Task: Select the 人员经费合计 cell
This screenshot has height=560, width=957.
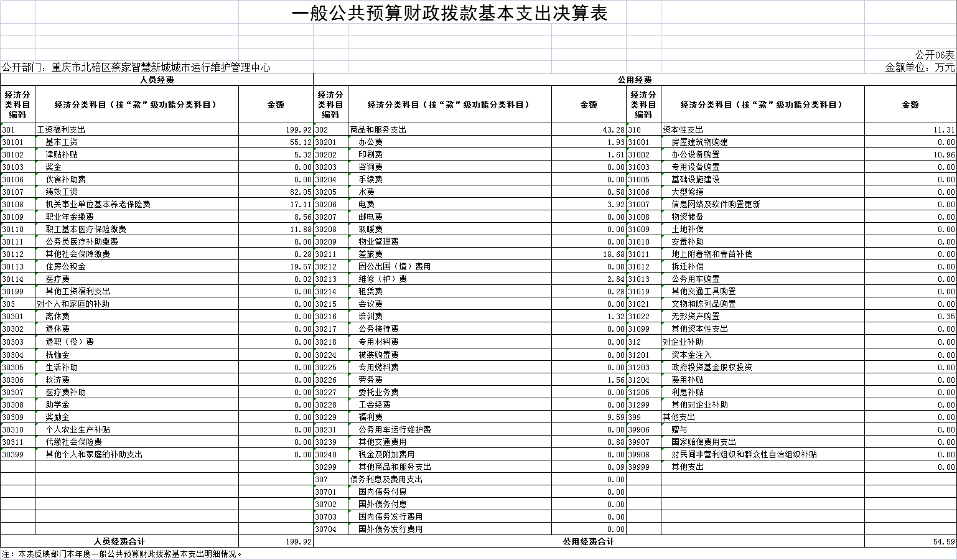Action: click(x=119, y=541)
